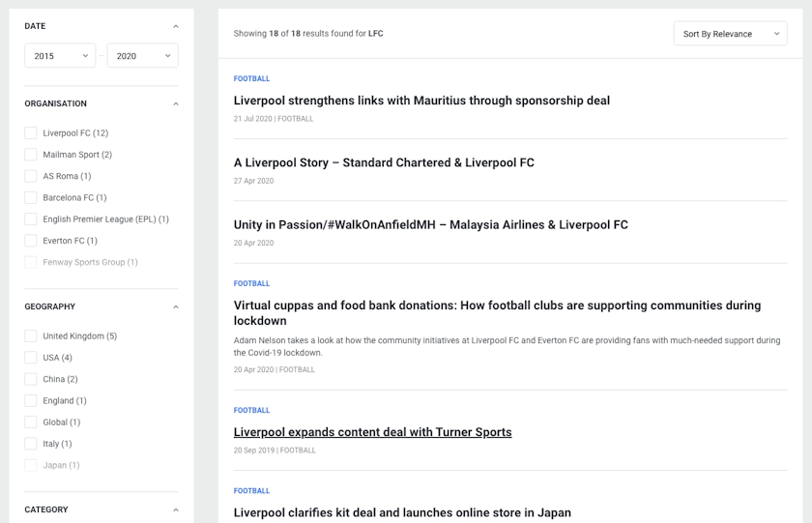Open the 2020 end year dropdown
Image resolution: width=812 pixels, height=523 pixels.
pos(142,56)
